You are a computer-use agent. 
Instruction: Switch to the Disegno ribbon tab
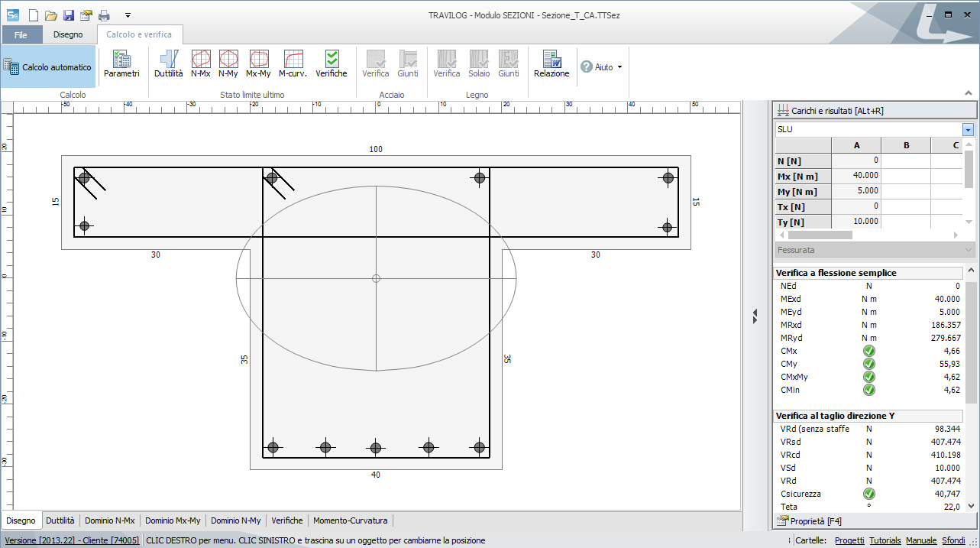coord(68,34)
